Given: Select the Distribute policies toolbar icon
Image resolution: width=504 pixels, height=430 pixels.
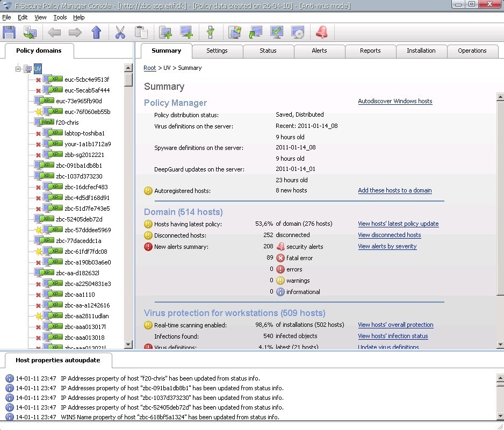Looking at the screenshot, I should [30, 32].
